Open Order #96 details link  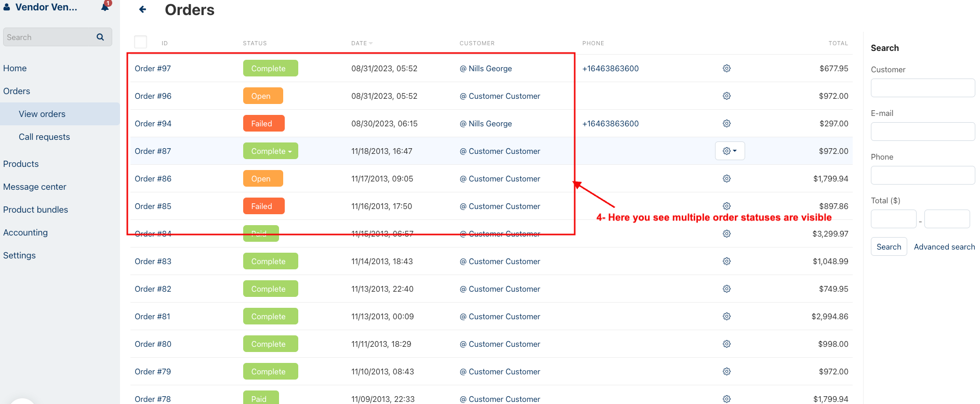(153, 96)
